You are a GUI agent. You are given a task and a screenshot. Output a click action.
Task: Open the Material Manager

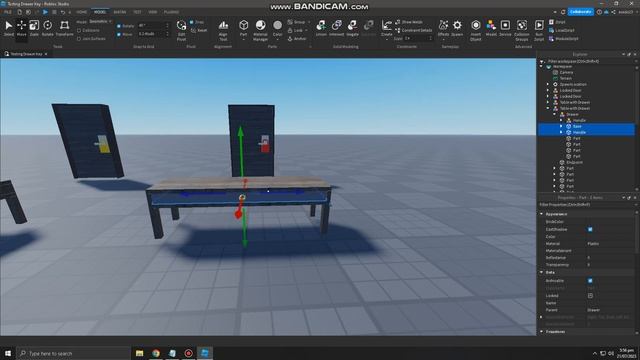[260, 30]
